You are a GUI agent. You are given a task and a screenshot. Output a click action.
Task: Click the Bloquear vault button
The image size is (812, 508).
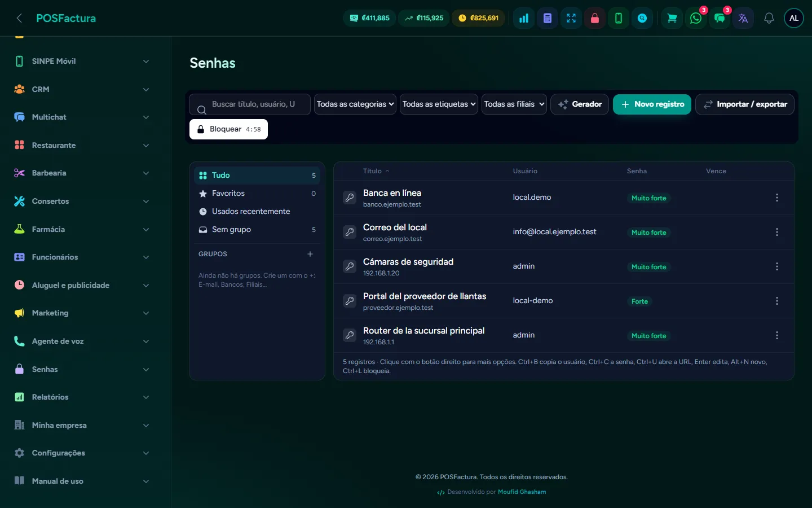[228, 129]
